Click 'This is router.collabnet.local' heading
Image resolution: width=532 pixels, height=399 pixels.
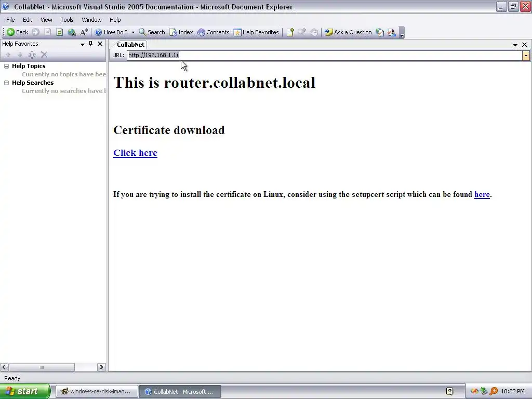pyautogui.click(x=215, y=83)
